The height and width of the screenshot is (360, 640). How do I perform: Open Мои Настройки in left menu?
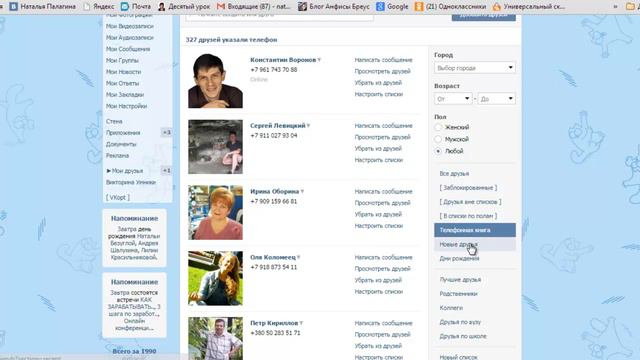pyautogui.click(x=126, y=106)
